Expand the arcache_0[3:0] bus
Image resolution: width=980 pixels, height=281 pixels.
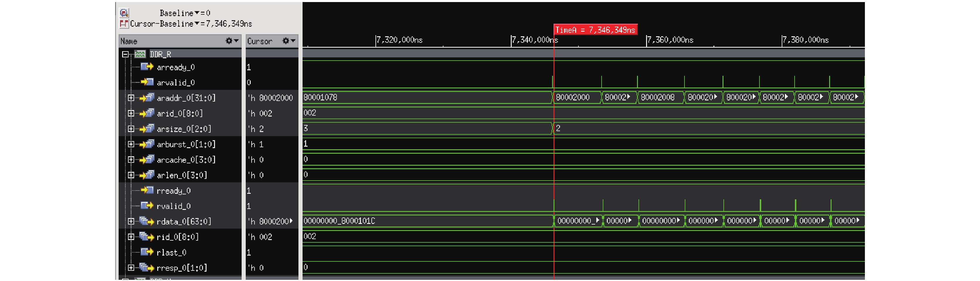pos(131,160)
